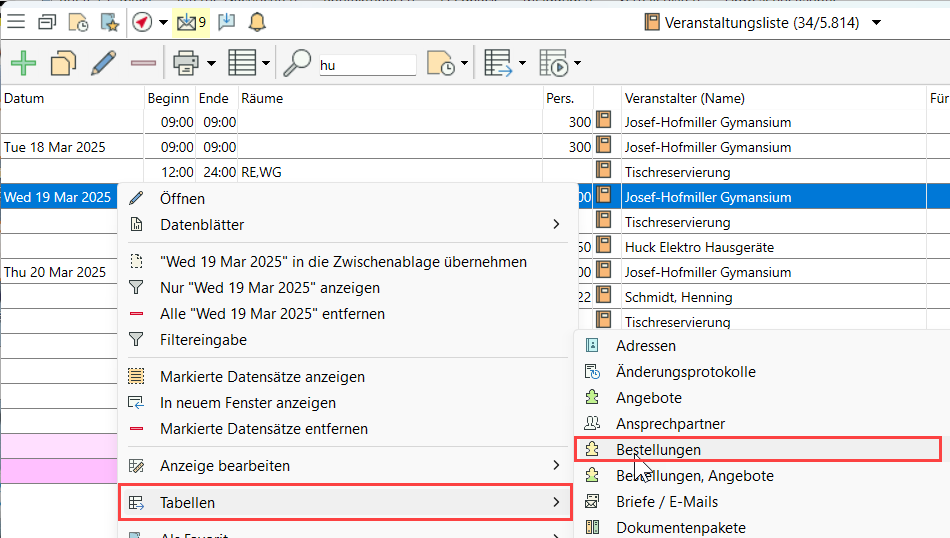Expand the Veranstaltungsliste dropdown arrow
Screen dimensions: 950x538
click(877, 22)
